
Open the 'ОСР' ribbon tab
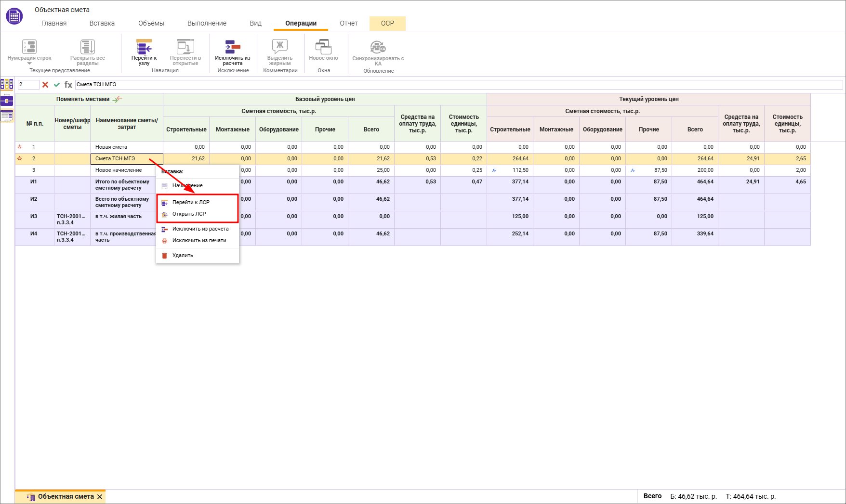(x=387, y=24)
